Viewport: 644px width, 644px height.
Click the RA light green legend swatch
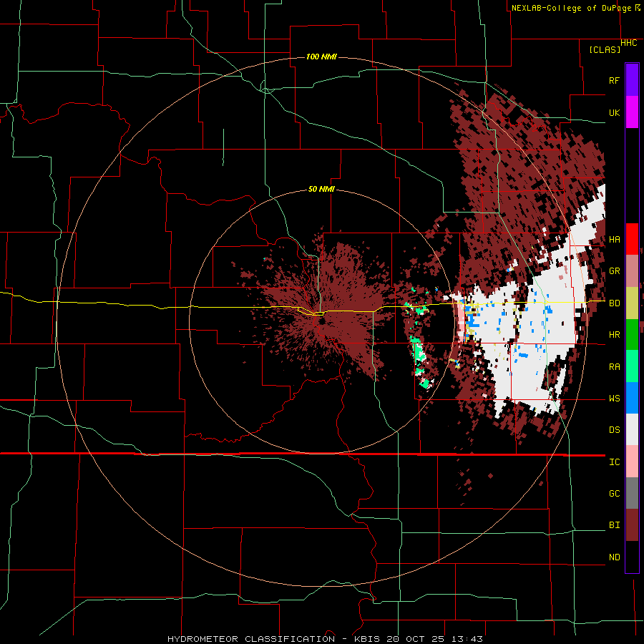[632, 366]
